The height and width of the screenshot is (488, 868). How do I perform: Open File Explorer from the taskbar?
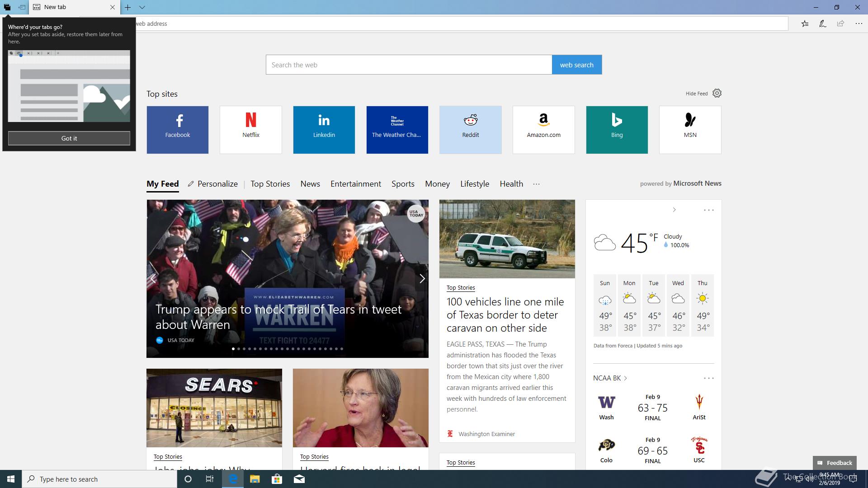(255, 479)
